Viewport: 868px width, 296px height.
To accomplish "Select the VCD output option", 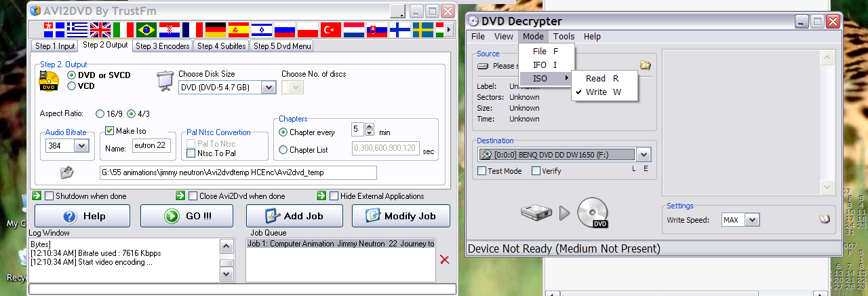I will click(71, 86).
